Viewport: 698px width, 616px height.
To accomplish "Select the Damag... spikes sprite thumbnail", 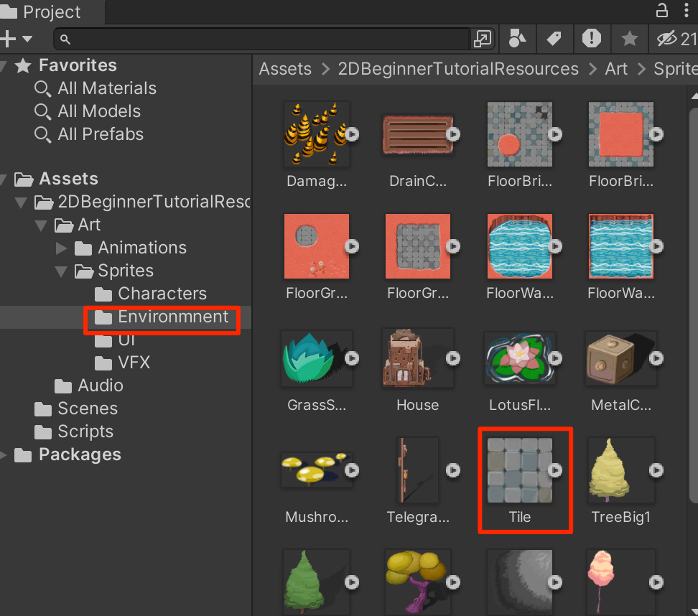I will pos(317,134).
